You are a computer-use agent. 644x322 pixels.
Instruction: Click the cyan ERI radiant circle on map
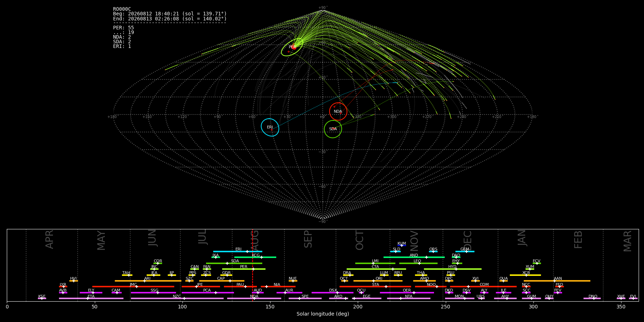[x=270, y=127]
